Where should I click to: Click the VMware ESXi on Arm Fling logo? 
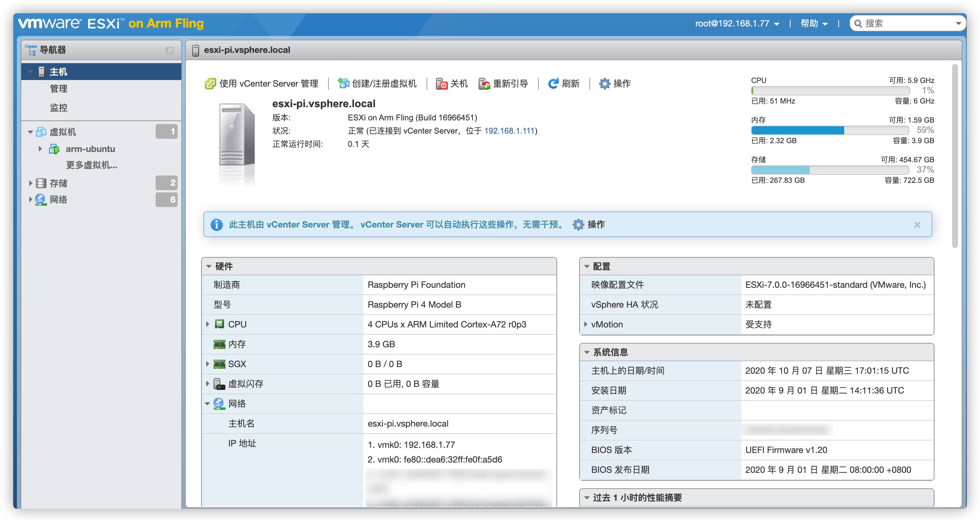click(111, 23)
